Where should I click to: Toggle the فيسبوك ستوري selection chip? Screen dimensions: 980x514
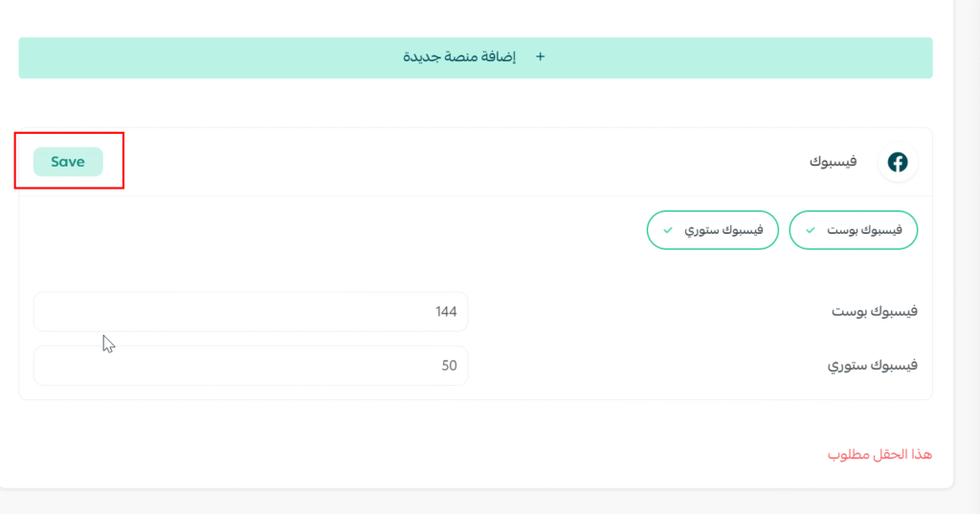point(712,231)
